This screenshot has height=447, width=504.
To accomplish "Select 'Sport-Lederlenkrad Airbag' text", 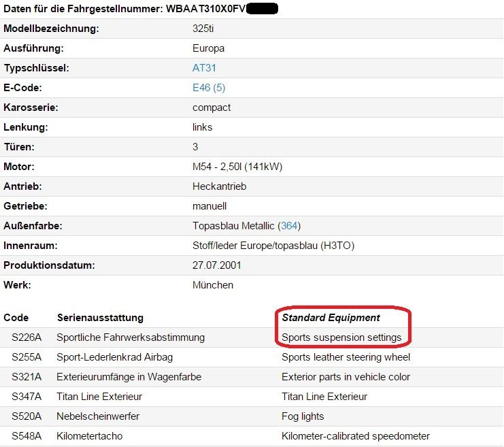I will pyautogui.click(x=115, y=357).
